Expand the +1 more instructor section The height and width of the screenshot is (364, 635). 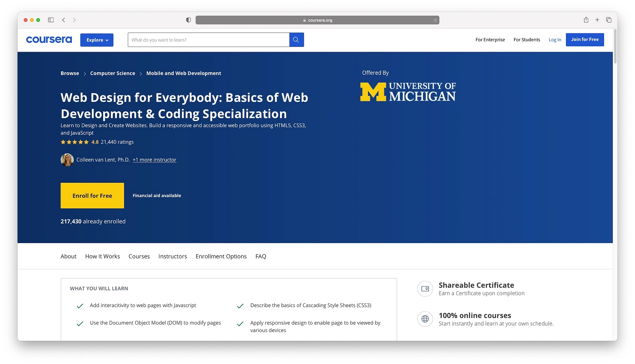click(x=154, y=160)
